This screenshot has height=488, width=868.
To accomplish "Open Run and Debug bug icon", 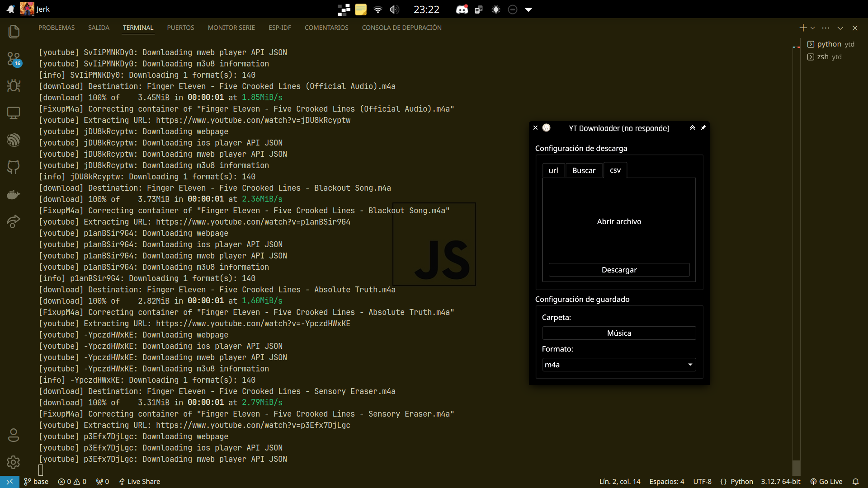I will point(14,85).
